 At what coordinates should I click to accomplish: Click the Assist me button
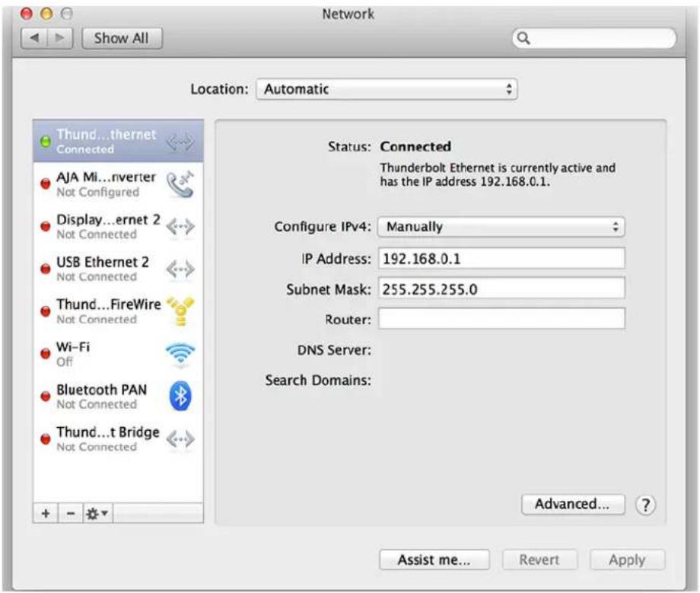coord(434,560)
